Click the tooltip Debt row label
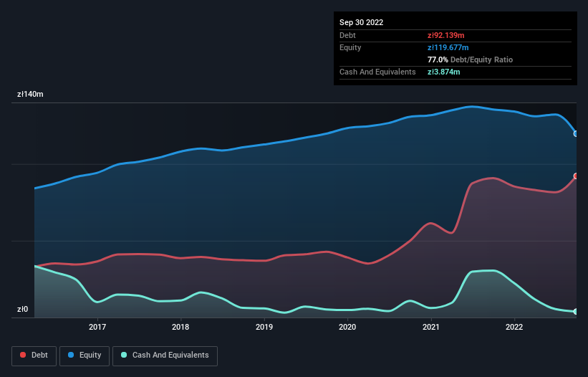Image resolution: width=588 pixels, height=377 pixels. click(x=347, y=35)
